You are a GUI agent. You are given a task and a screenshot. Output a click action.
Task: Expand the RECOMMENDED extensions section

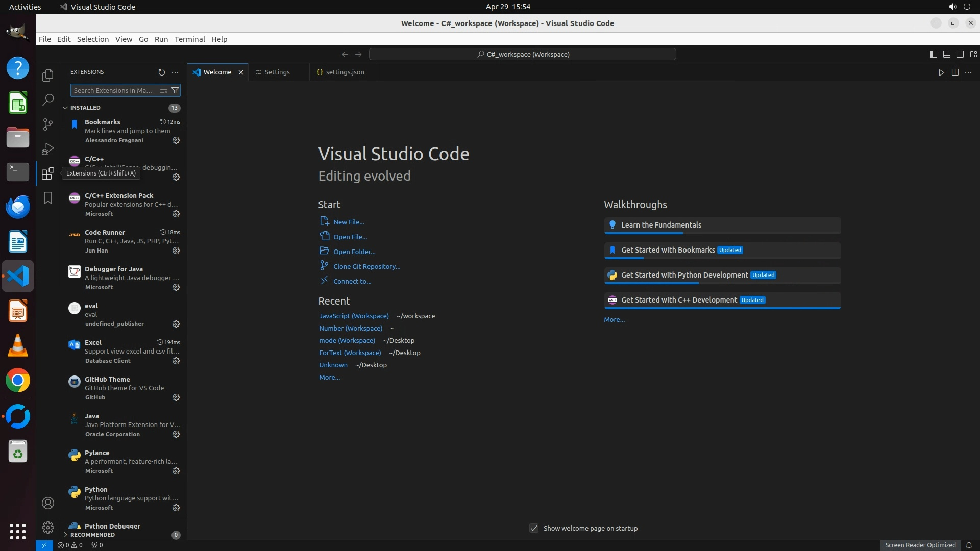click(92, 535)
